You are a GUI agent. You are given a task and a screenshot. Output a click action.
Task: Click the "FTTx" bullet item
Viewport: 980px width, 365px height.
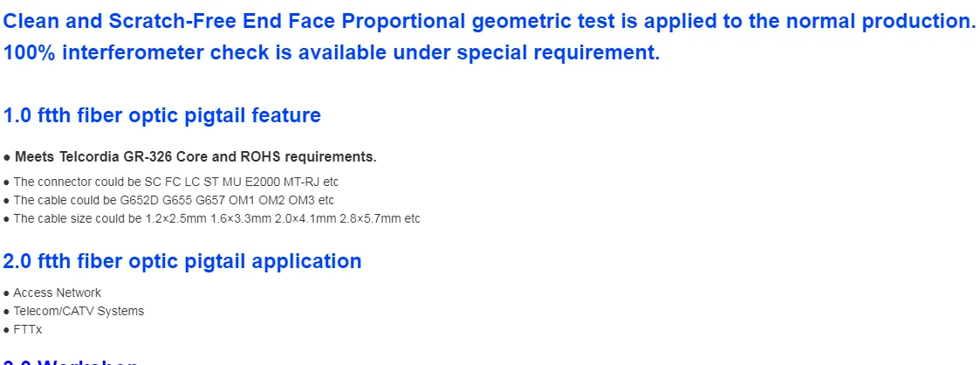tap(27, 329)
